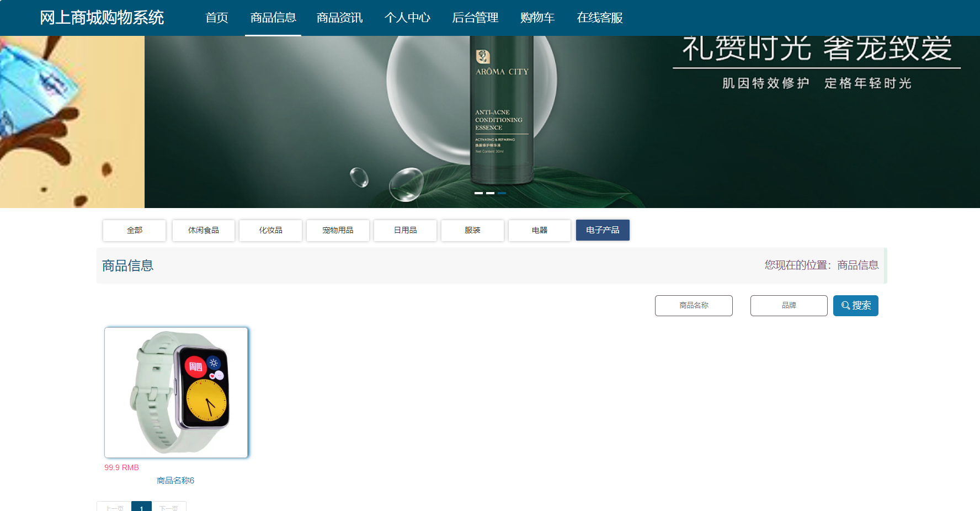980x511 pixels.
Task: Select the 化妆品 category
Action: pos(270,230)
